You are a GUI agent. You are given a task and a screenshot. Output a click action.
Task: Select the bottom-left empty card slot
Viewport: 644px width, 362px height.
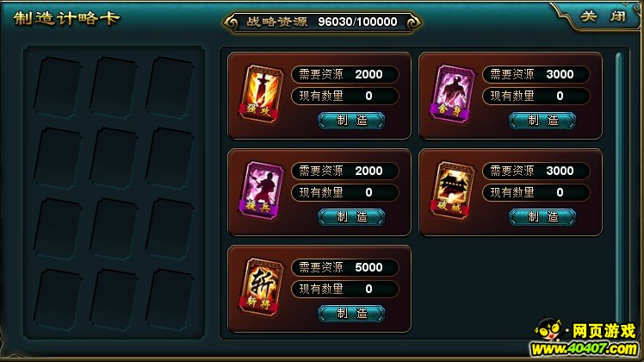(58, 299)
